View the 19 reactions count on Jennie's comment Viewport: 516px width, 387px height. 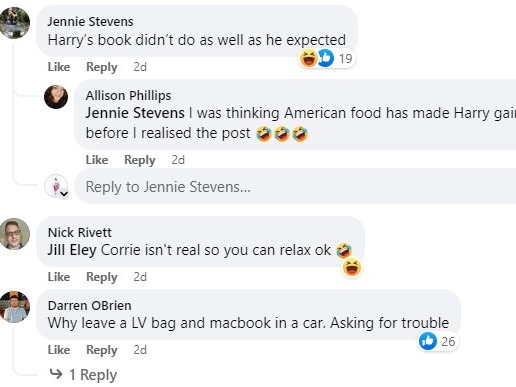coord(346,59)
